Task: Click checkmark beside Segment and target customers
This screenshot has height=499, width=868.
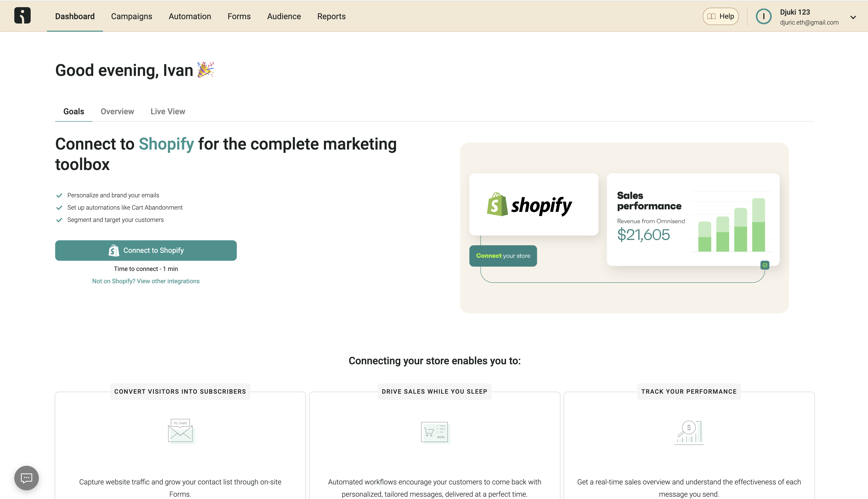Action: [59, 220]
